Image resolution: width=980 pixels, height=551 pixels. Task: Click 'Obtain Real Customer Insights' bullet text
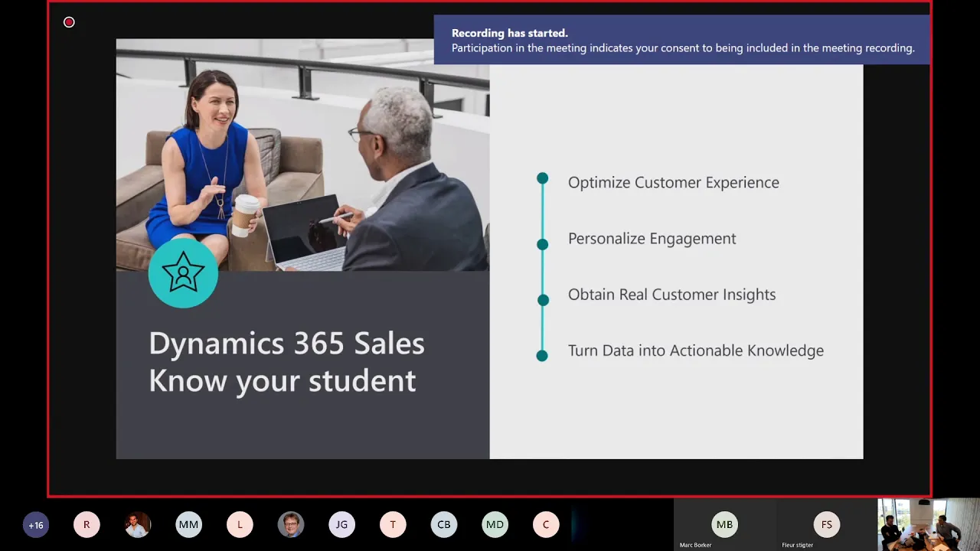click(672, 295)
